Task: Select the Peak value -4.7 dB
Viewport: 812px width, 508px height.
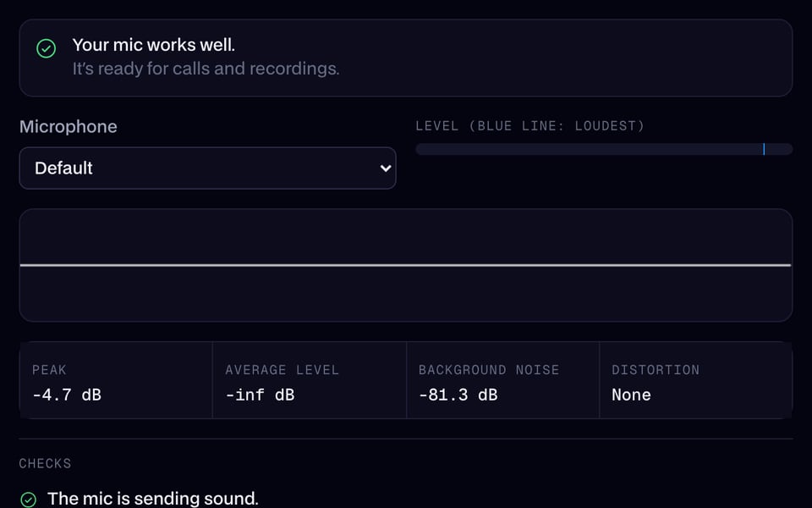Action: point(67,395)
